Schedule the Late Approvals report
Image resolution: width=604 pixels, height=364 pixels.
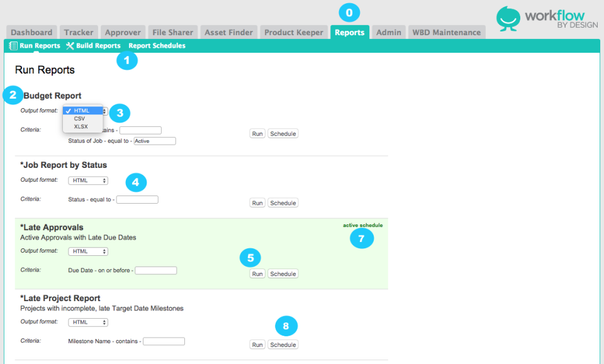click(x=282, y=273)
